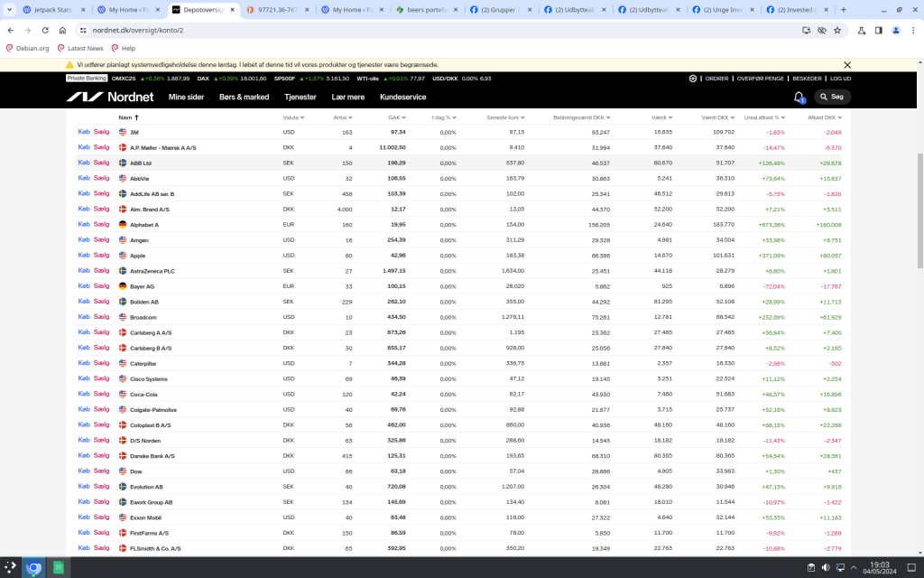Open the notifications bell icon
Viewport: 924px width, 578px height.
pyautogui.click(x=799, y=97)
